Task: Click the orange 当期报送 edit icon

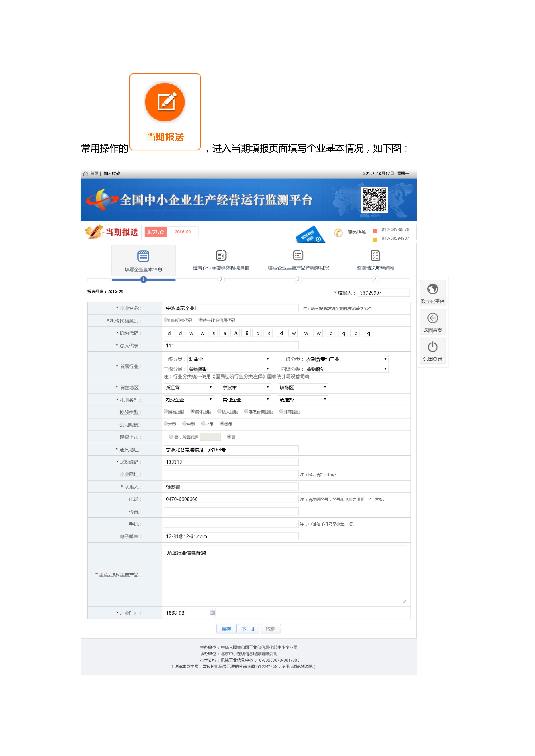Action: (x=165, y=102)
